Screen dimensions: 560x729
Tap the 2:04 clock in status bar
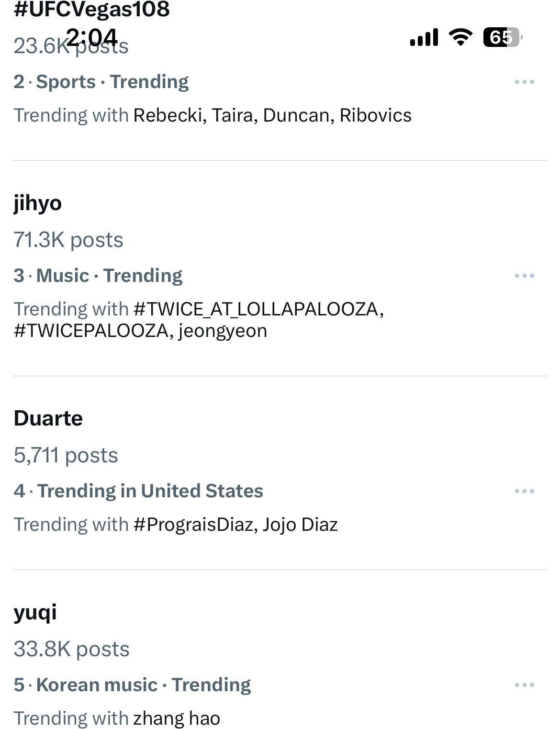[92, 37]
